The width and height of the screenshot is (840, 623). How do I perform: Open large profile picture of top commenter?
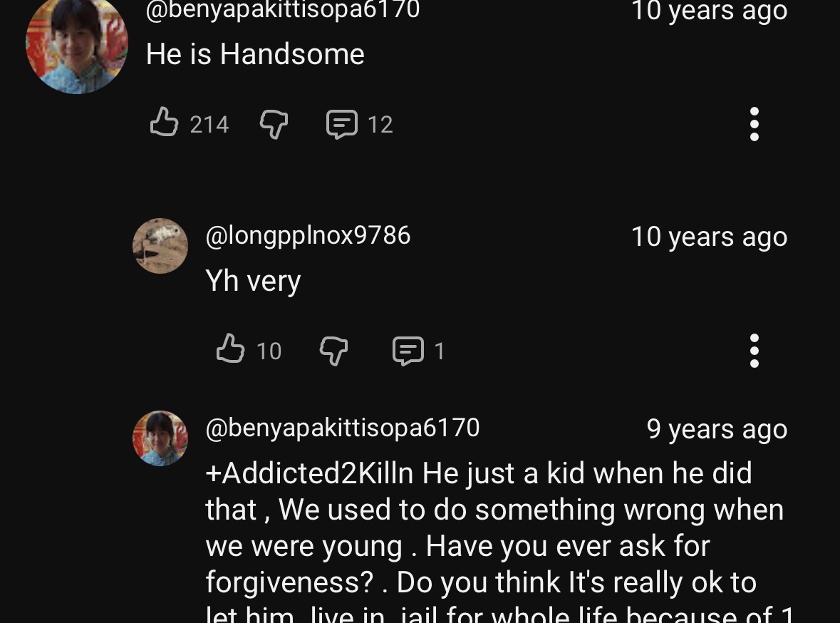point(77,43)
